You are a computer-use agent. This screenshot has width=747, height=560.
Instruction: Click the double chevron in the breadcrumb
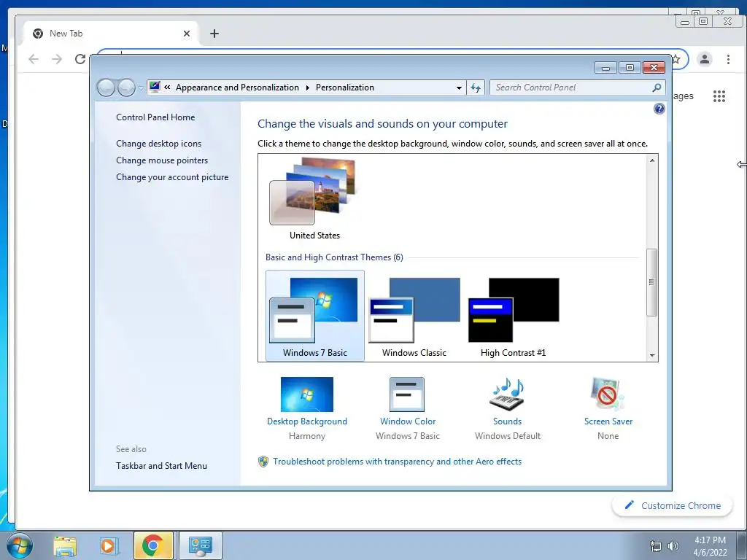[x=167, y=87]
